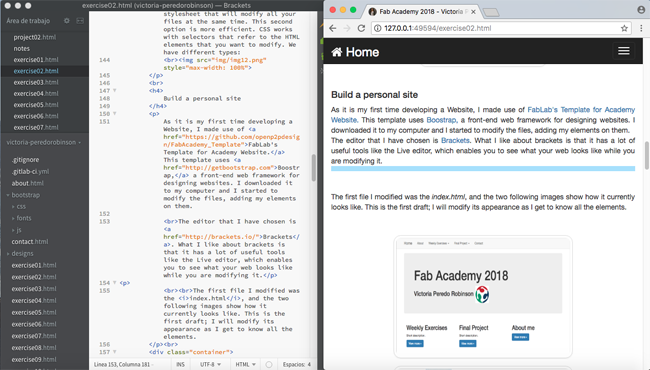Image resolution: width=650 pixels, height=370 pixels.
Task: Open victoria-peredorobinson project dropdown
Action: click(44, 143)
